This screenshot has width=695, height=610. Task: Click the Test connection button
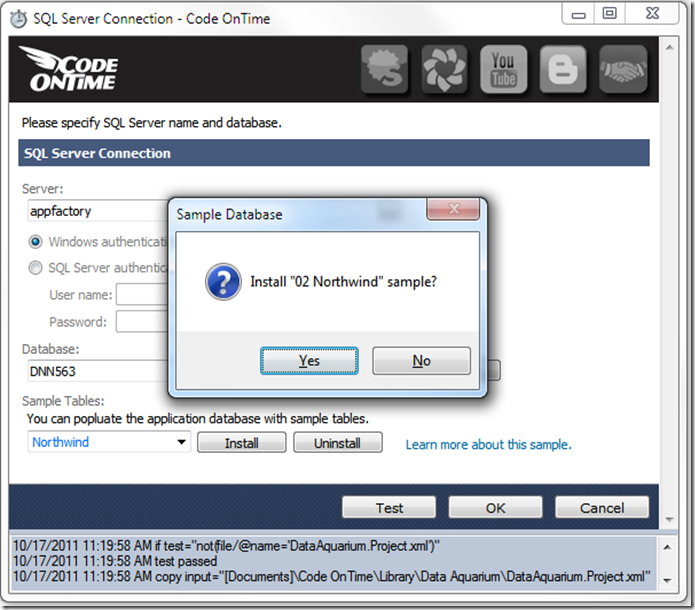click(389, 507)
